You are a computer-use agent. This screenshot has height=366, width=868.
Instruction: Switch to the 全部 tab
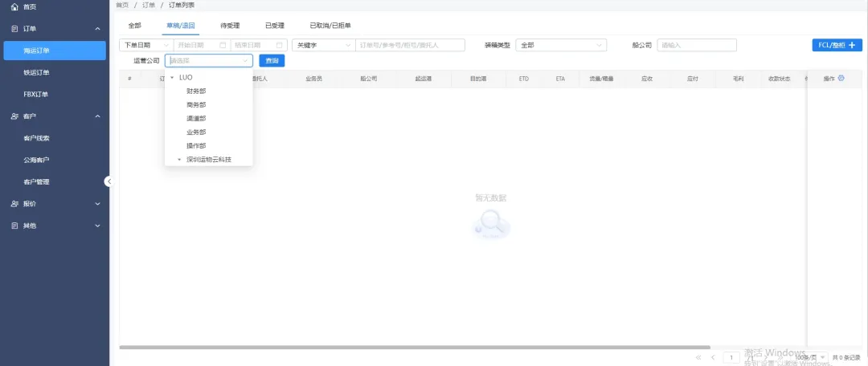134,26
